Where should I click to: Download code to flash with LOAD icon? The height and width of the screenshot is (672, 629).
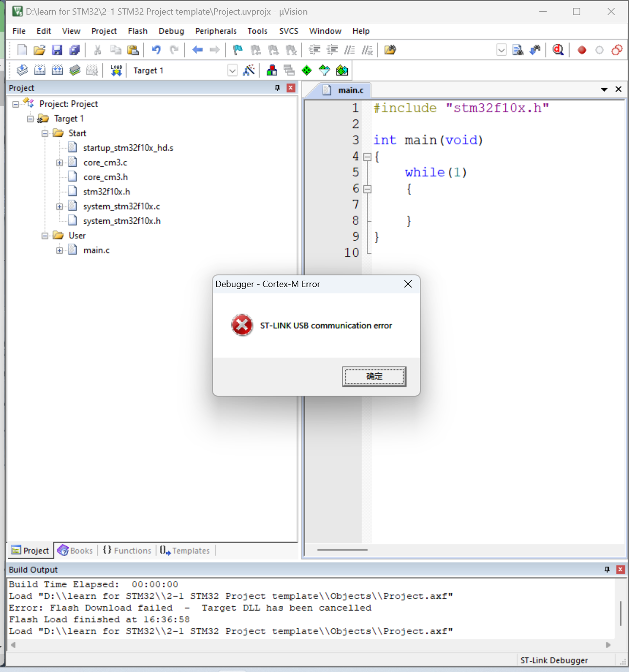tap(116, 70)
